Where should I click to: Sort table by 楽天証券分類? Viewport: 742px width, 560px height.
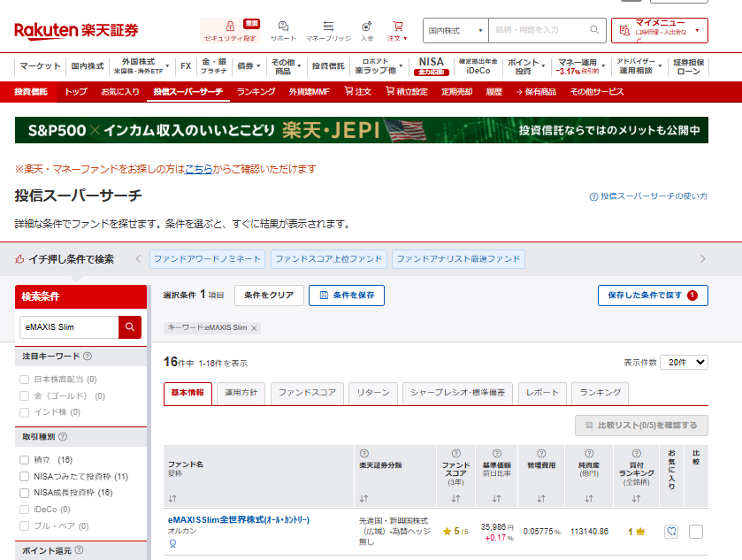363,498
